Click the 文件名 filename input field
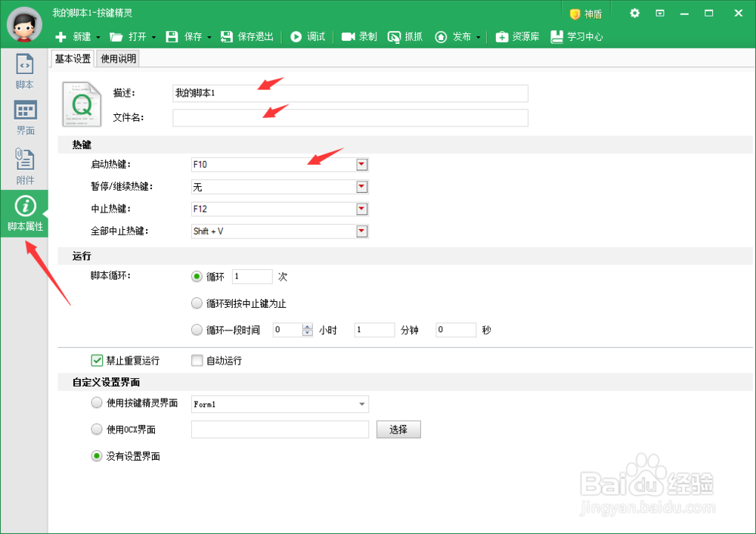The image size is (756, 534). (x=350, y=118)
